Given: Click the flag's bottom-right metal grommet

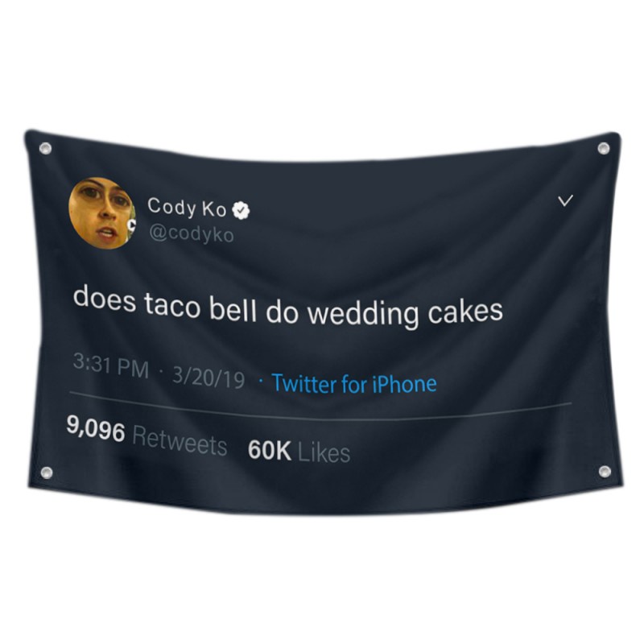Looking at the screenshot, I should (605, 471).
